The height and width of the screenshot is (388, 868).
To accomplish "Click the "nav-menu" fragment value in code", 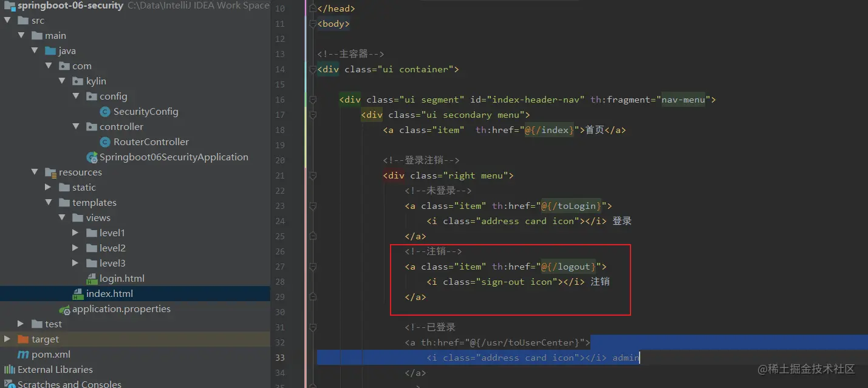I will [683, 100].
